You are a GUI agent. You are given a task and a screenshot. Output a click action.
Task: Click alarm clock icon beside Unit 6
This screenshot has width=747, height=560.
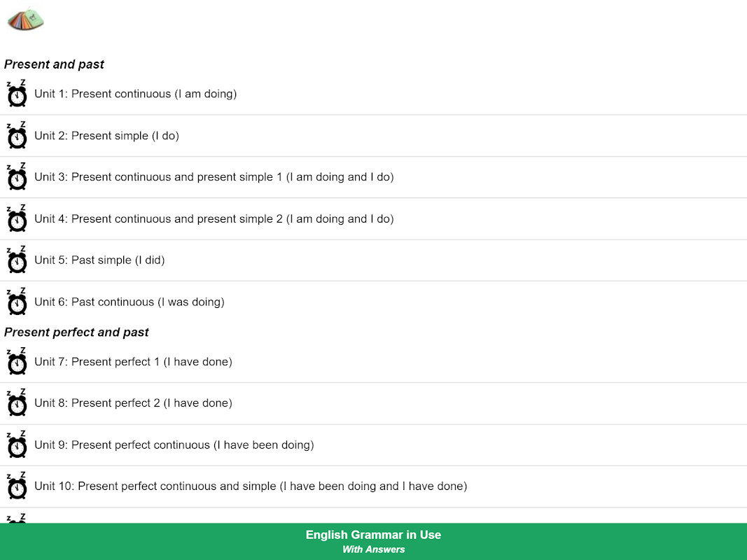(x=17, y=302)
